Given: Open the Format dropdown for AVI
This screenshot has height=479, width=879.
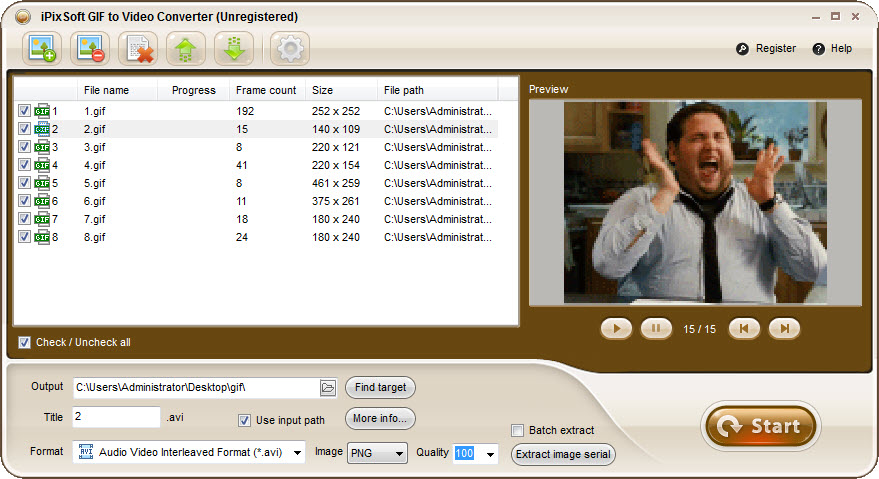Looking at the screenshot, I should click(298, 453).
